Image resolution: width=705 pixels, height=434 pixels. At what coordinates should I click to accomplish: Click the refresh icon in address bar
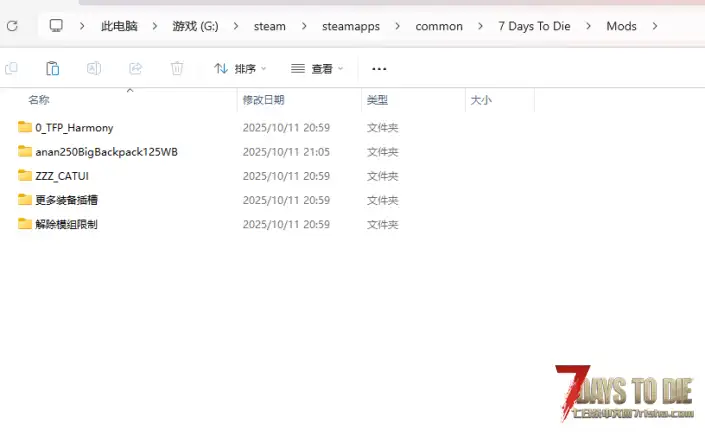pyautogui.click(x=12, y=26)
